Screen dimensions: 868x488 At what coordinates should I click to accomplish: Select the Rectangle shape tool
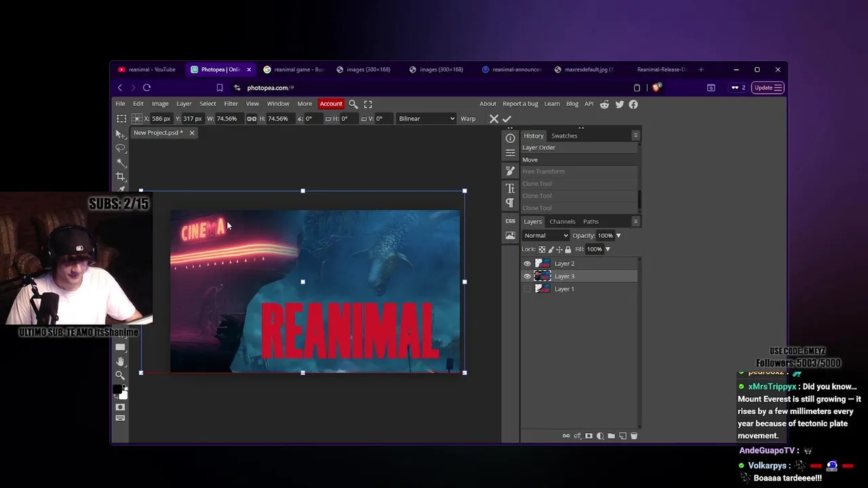coord(120,347)
